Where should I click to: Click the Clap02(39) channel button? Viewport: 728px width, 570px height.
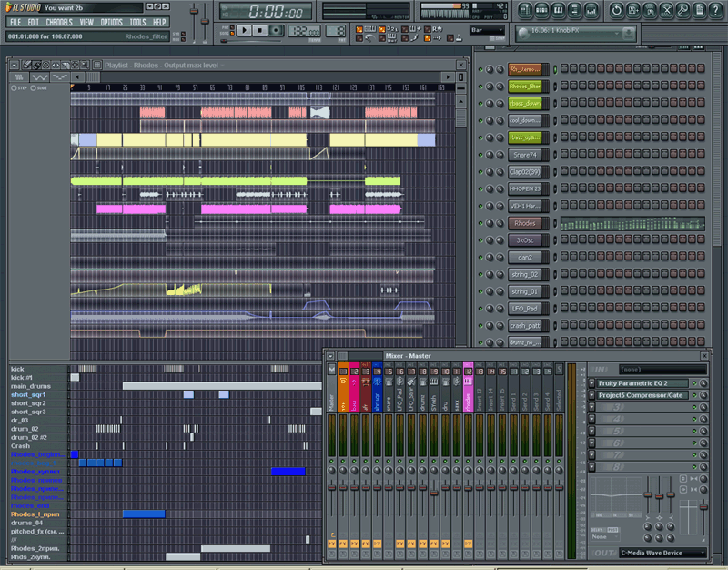[525, 172]
